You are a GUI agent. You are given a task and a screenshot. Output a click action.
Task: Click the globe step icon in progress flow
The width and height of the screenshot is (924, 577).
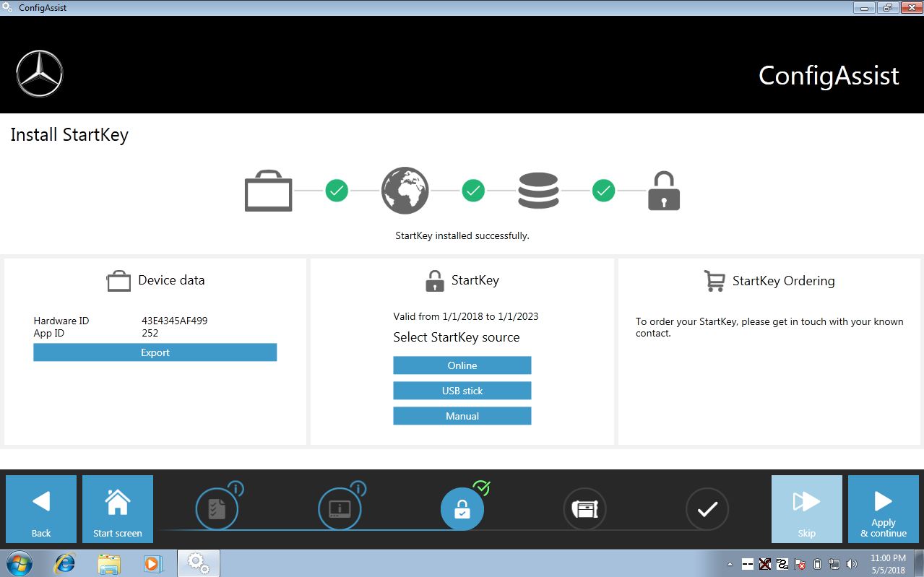[405, 191]
